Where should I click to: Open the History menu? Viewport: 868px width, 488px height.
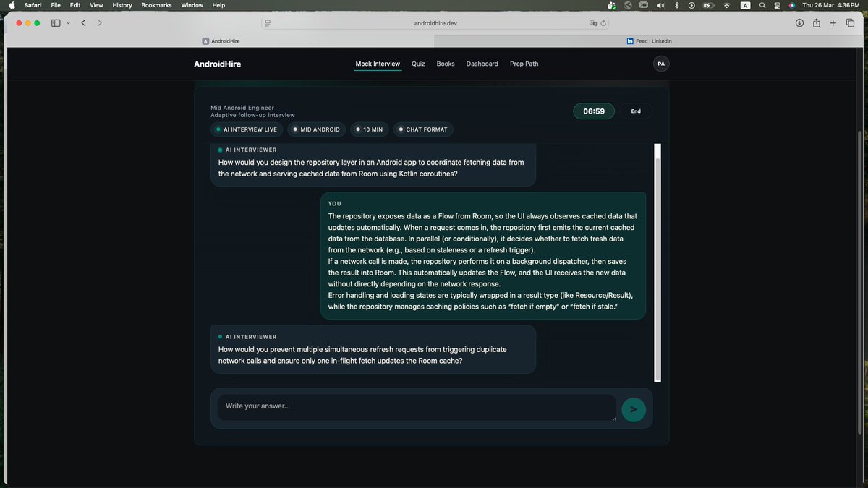tap(122, 5)
